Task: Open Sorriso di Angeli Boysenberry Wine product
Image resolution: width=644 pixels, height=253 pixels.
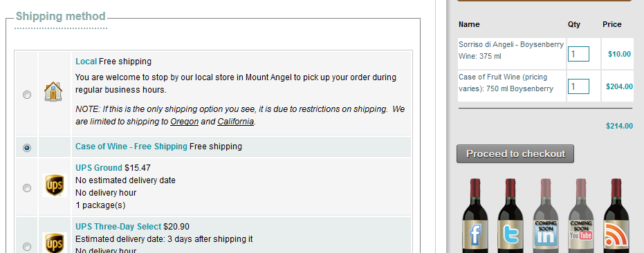Action: coord(511,50)
